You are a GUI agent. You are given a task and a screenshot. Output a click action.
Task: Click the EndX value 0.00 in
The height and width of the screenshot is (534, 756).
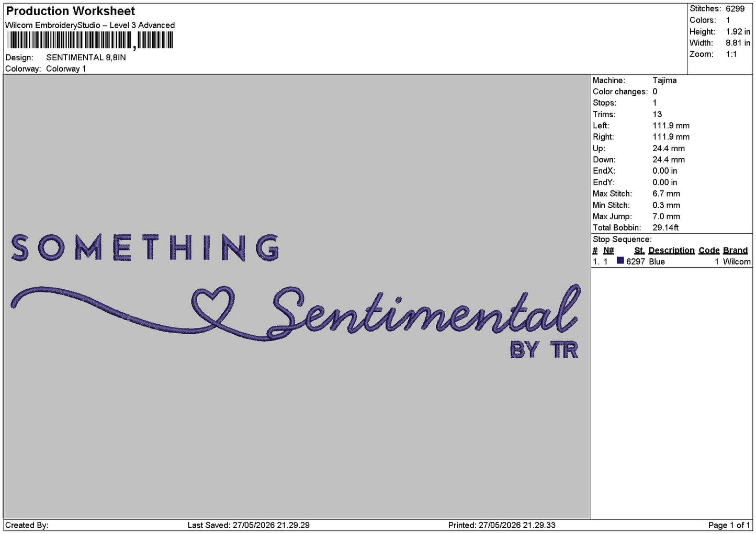(x=665, y=171)
